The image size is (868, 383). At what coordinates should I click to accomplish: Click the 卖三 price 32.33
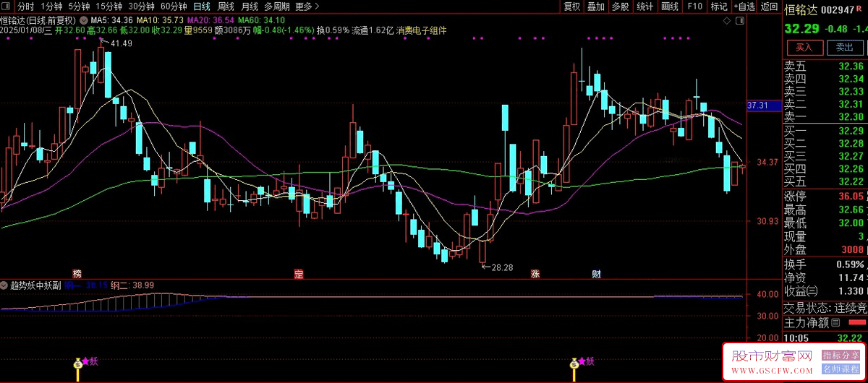[851, 91]
